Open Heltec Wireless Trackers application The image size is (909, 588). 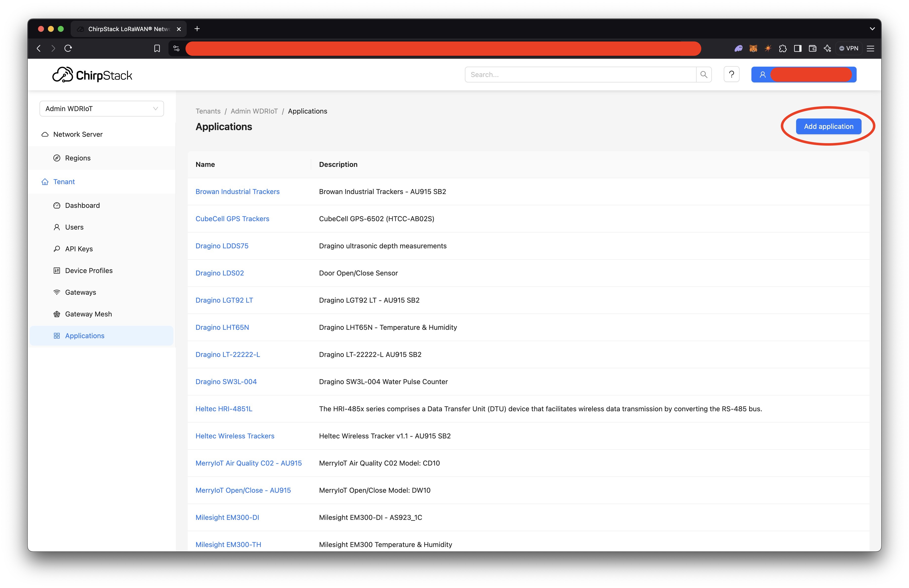click(x=235, y=436)
